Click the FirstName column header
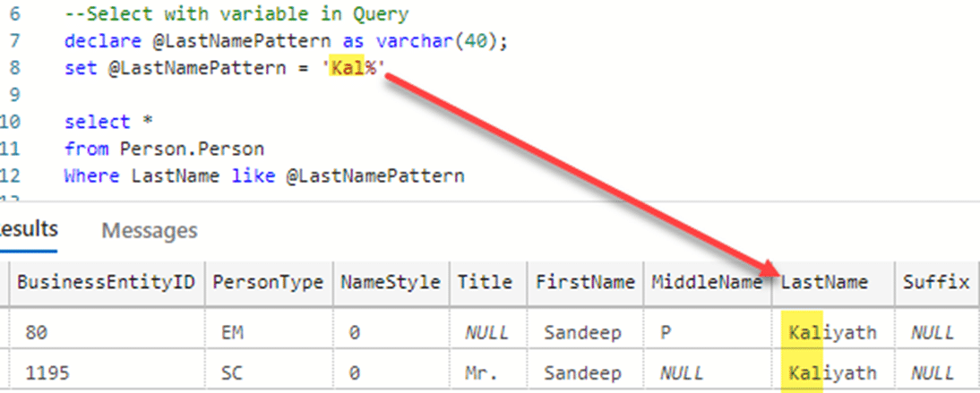The width and height of the screenshot is (980, 393). pos(586,282)
